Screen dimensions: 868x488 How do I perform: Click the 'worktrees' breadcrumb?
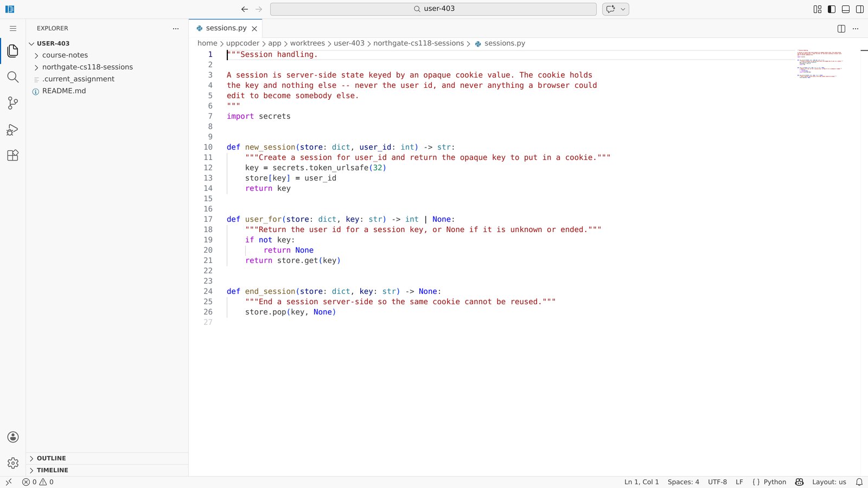tap(307, 43)
